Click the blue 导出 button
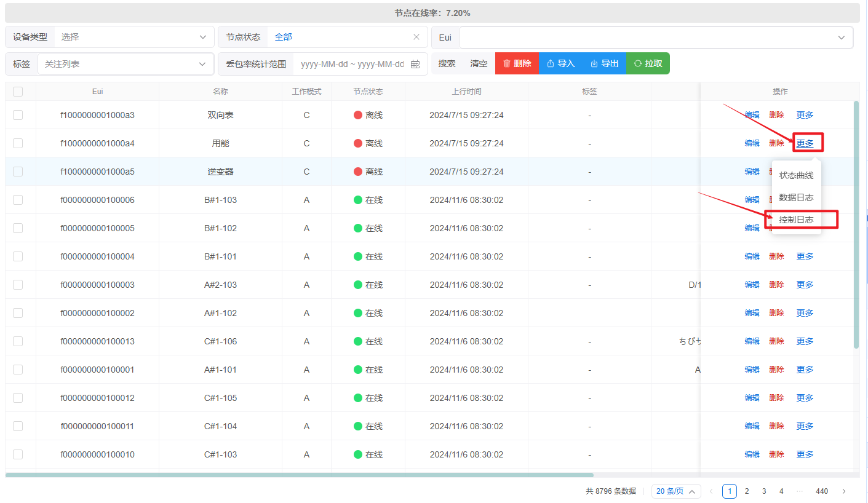 click(604, 63)
